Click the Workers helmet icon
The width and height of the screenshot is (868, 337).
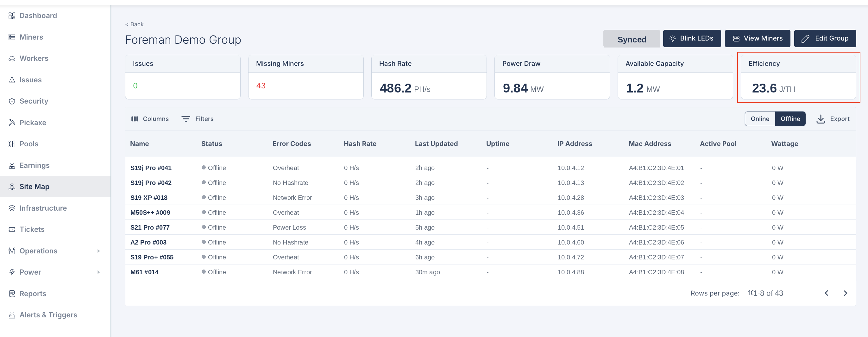tap(12, 58)
